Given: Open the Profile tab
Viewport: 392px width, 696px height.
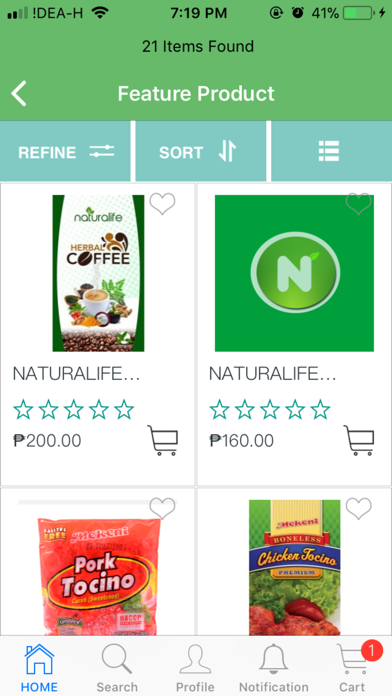Looking at the screenshot, I should tap(195, 667).
